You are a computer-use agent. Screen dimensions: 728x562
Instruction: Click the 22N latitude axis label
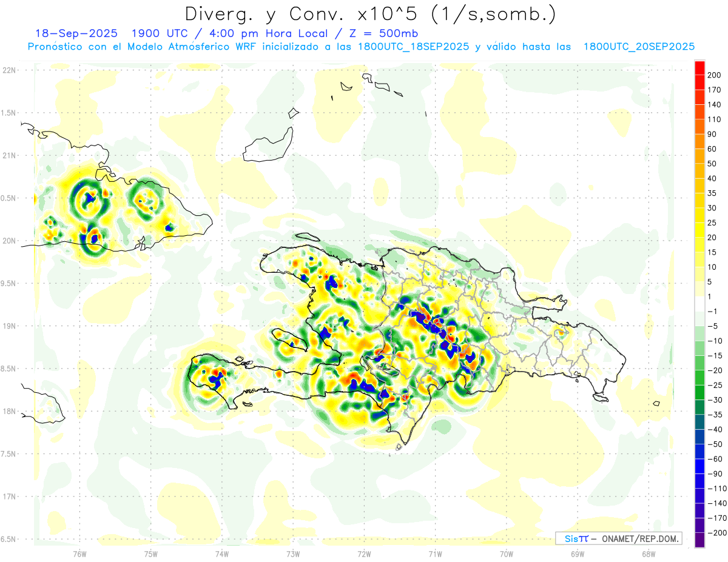pyautogui.click(x=9, y=70)
